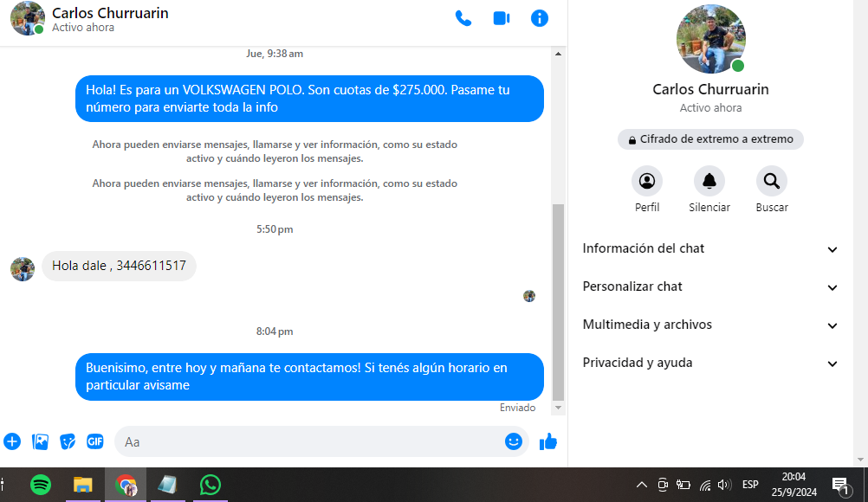Click the VOLKSWAGEN POLO message bubble
Screen dimensions: 868x502
coord(309,99)
